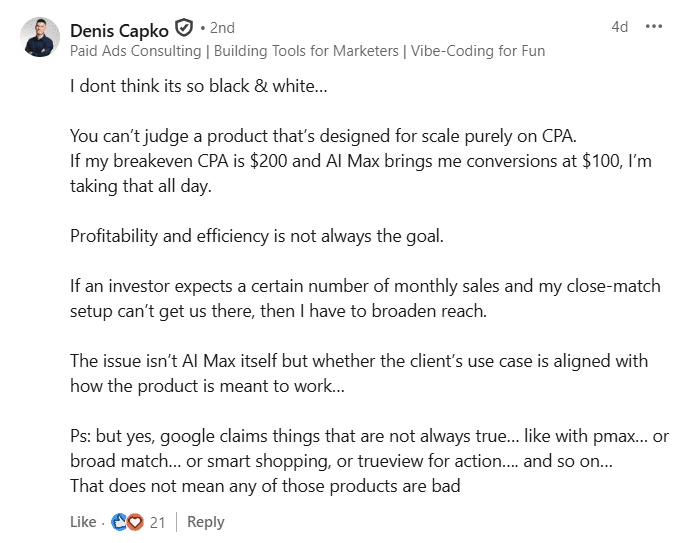The height and width of the screenshot is (543, 688).
Task: Click the verified shield badge icon
Action: click(x=184, y=28)
